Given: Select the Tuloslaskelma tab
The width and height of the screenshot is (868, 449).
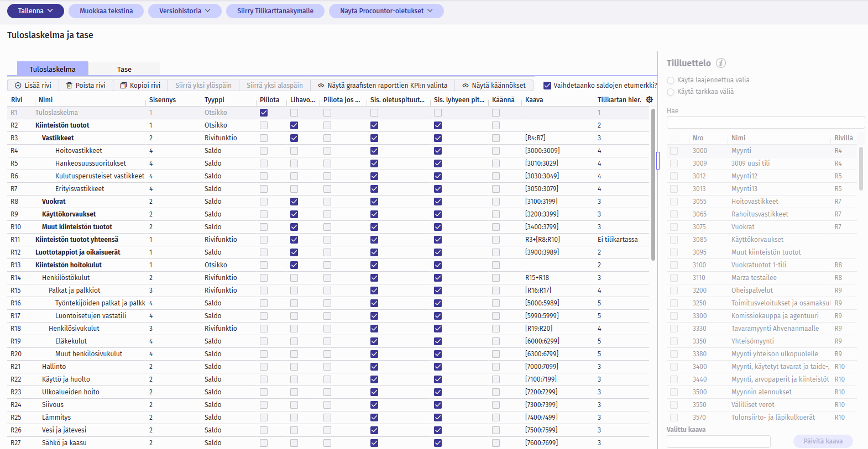Looking at the screenshot, I should (x=53, y=69).
